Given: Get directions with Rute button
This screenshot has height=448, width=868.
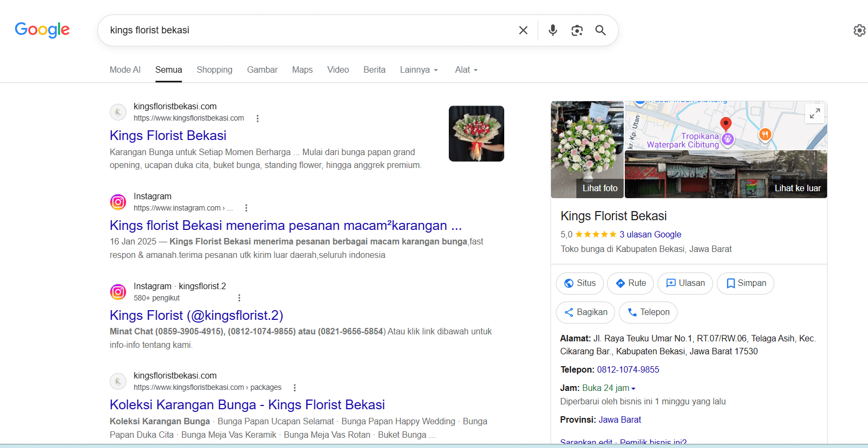Looking at the screenshot, I should (631, 283).
